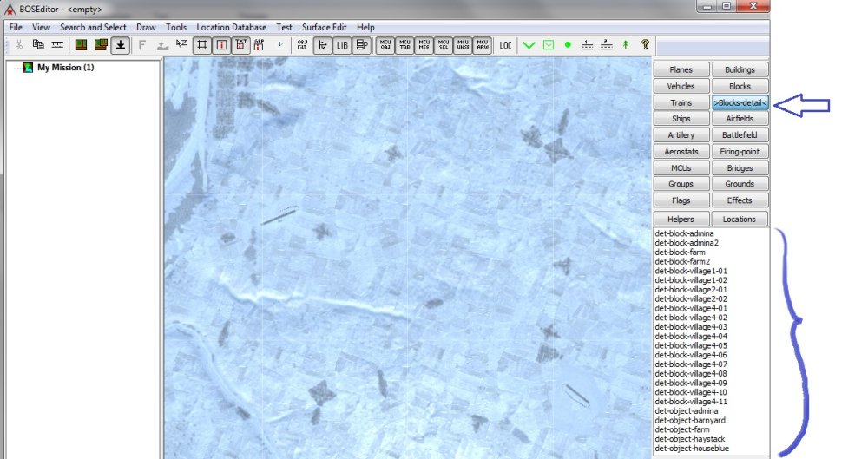The image size is (868, 459).
Task: Toggle the MCU OBJ display button
Action: (386, 44)
